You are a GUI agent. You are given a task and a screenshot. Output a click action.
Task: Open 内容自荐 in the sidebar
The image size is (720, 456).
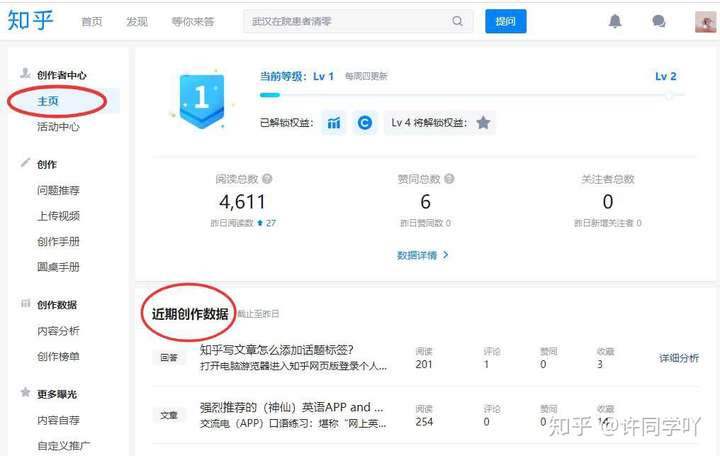pos(58,420)
